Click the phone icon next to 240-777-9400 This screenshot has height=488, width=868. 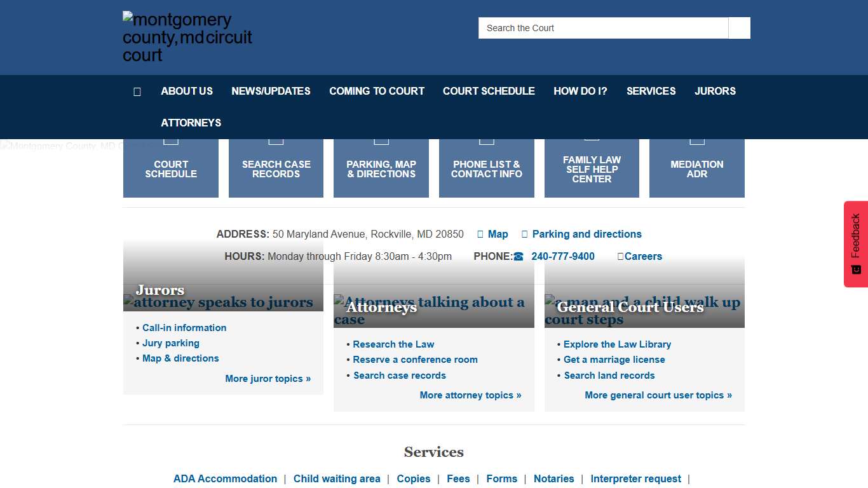pos(519,257)
